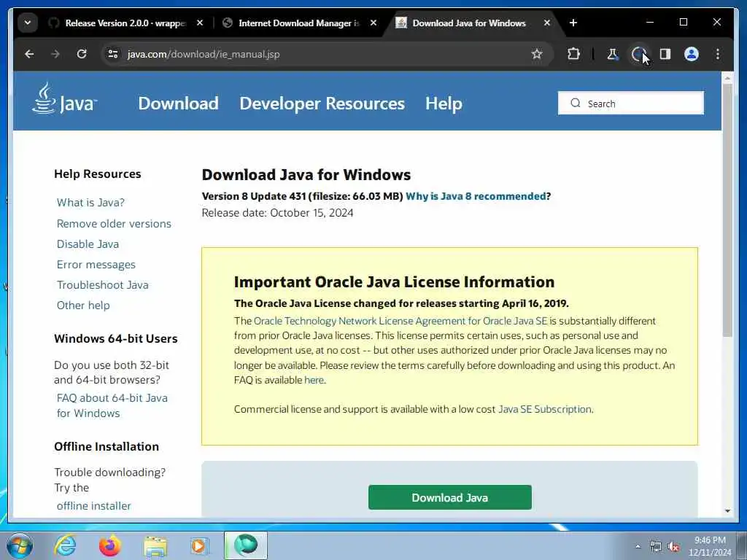Click the java.com address bar URL
747x560 pixels.
tap(204, 54)
